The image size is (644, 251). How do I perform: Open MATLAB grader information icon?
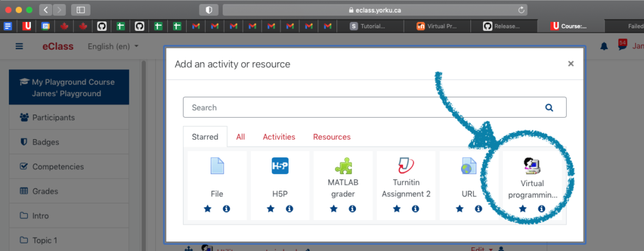pyautogui.click(x=352, y=209)
